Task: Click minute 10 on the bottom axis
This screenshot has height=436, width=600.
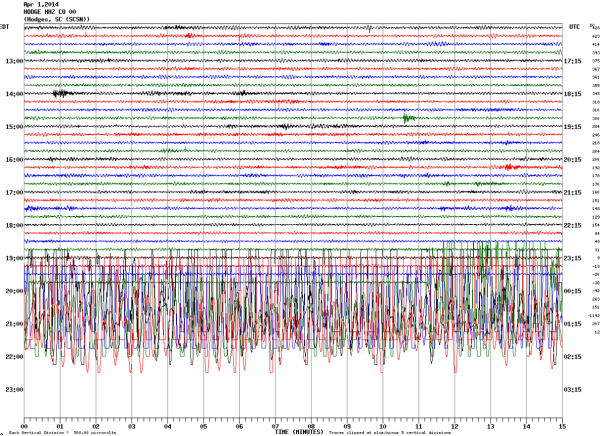Action: 382,425
